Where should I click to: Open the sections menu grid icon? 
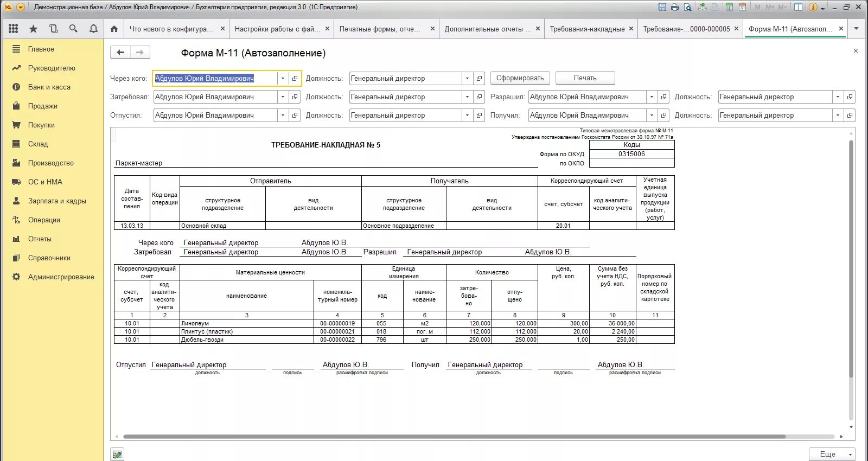click(14, 29)
